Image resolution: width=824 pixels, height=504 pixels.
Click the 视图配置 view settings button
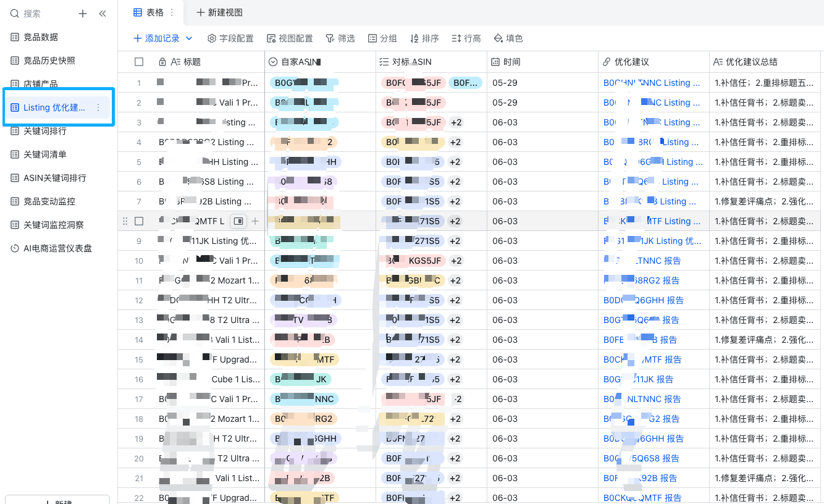point(290,38)
